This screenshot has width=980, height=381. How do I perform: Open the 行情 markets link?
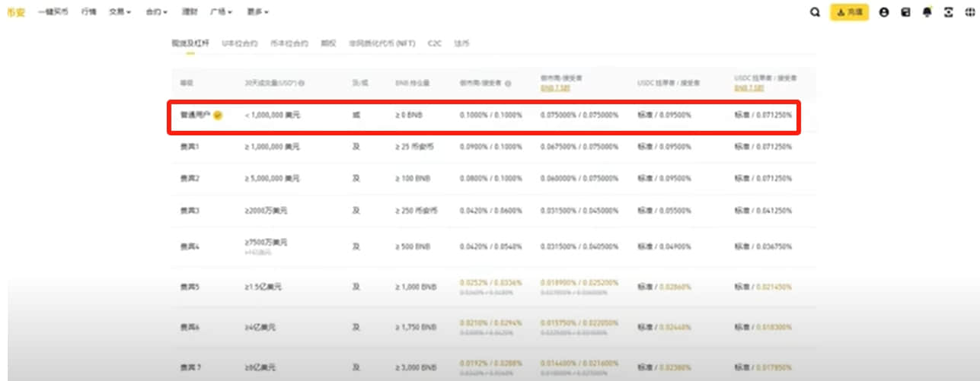pos(89,12)
